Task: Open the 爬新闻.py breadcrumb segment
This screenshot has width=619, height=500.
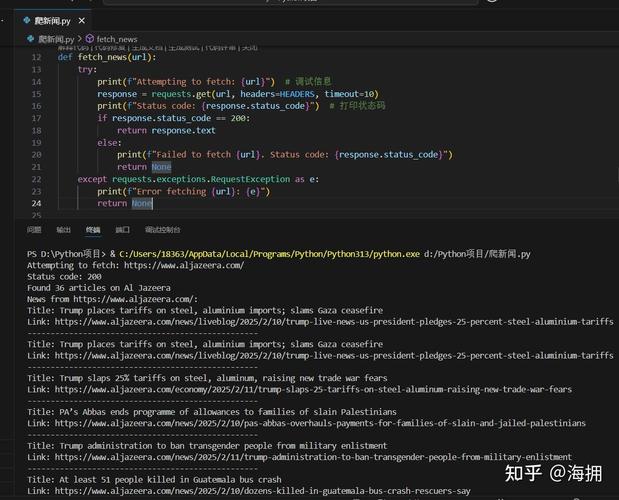Action: [56, 39]
